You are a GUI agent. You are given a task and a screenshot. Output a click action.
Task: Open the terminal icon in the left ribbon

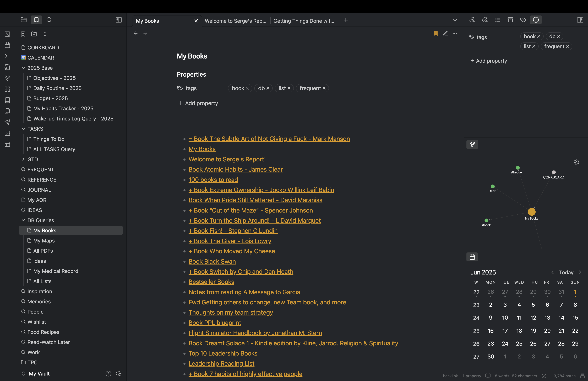click(x=7, y=56)
